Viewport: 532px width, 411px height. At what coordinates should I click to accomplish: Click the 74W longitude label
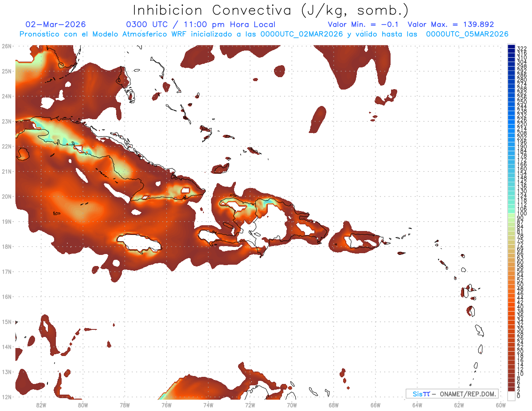[208, 405]
